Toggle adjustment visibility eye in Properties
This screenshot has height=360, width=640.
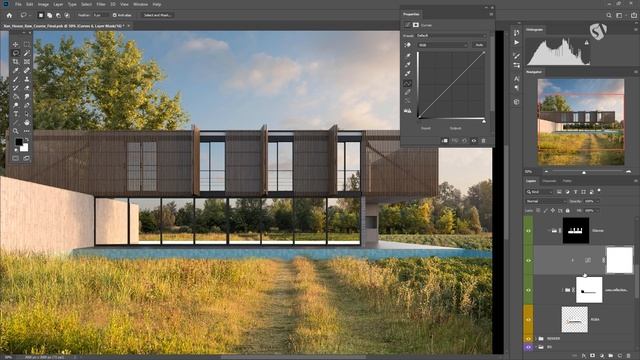pos(474,141)
